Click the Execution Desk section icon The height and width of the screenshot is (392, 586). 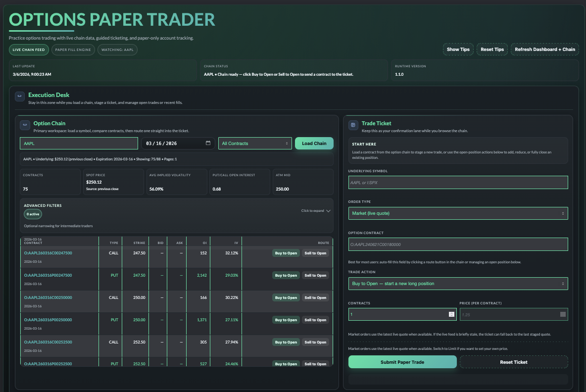[x=20, y=97]
